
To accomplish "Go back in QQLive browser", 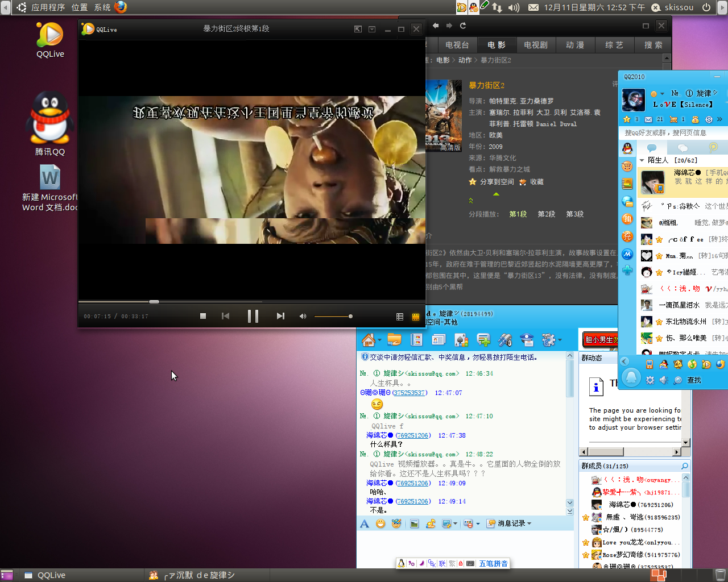I will point(436,26).
